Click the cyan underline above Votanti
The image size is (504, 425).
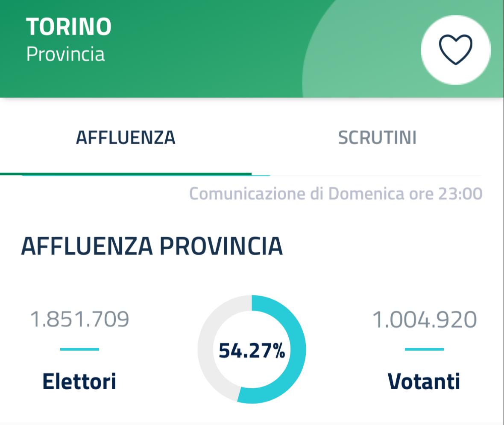424,349
